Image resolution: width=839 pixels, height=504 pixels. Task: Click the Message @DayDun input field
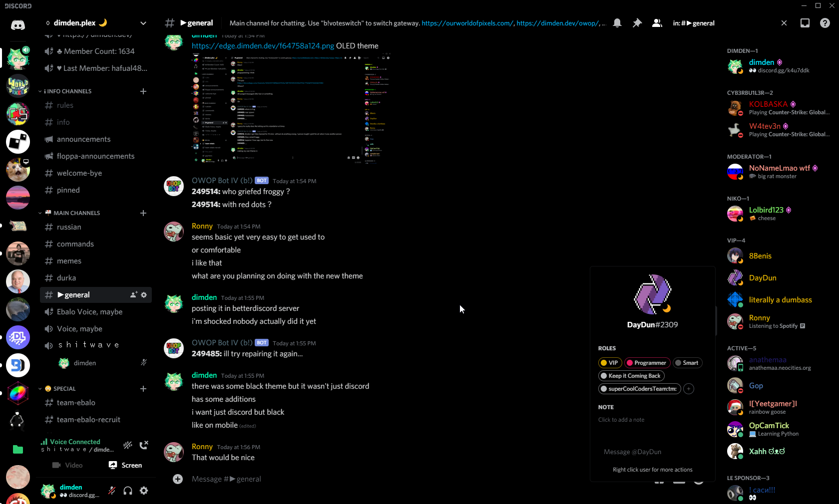coord(652,452)
